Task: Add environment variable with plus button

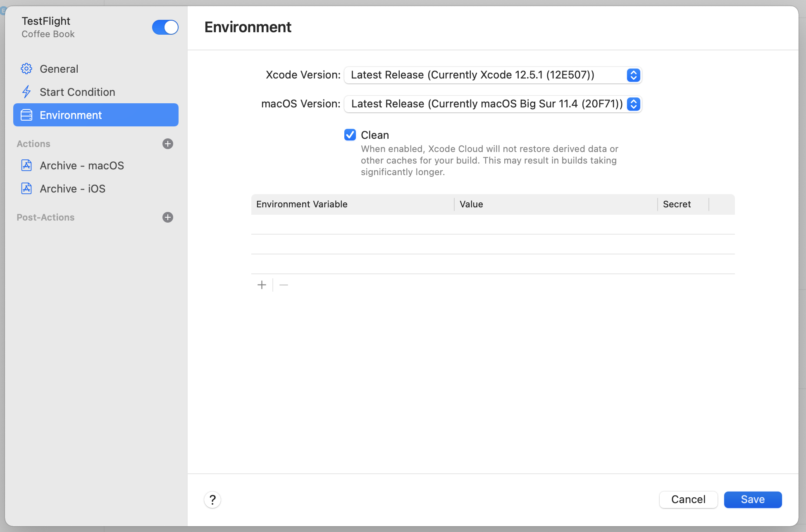Action: coord(262,285)
